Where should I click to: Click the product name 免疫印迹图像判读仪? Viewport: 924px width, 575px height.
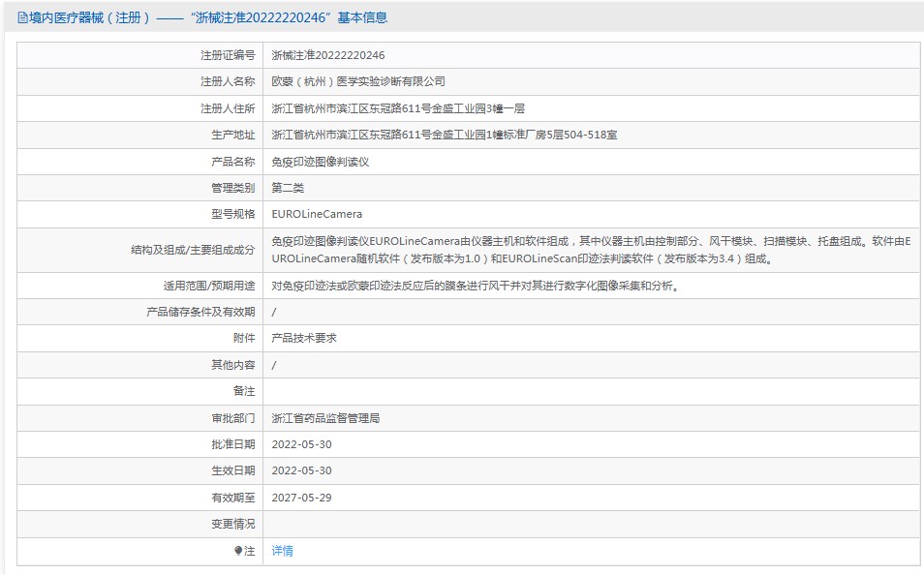(x=321, y=162)
